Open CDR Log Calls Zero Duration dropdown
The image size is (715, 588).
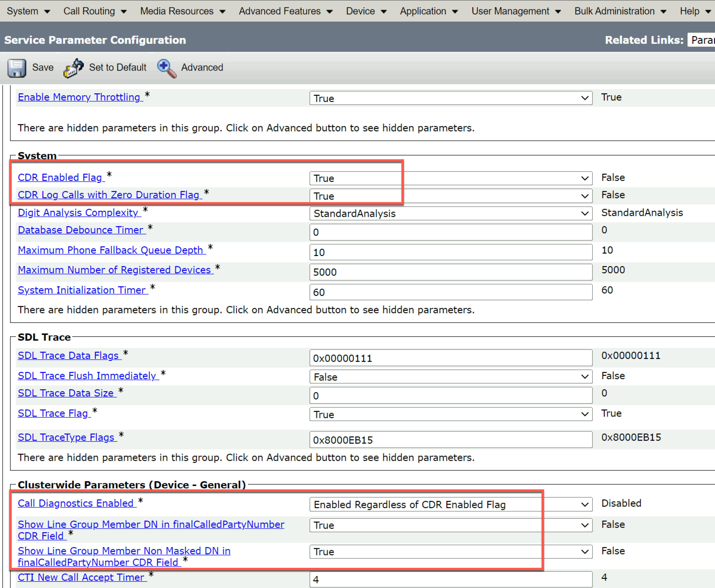pos(451,196)
